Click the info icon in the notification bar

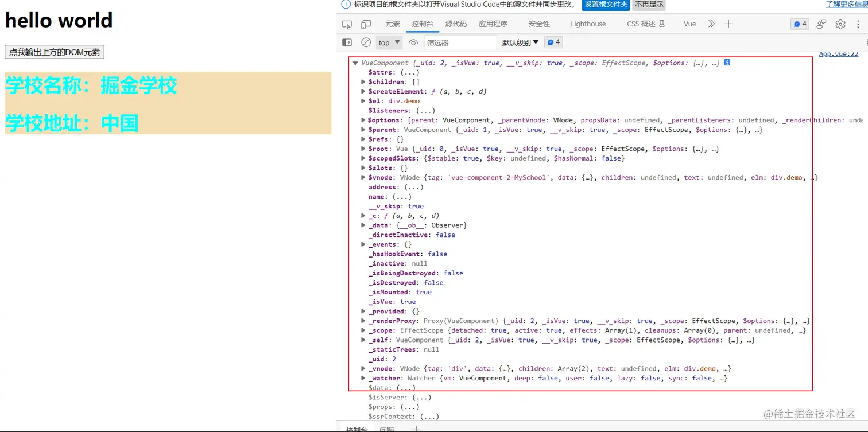(x=346, y=5)
